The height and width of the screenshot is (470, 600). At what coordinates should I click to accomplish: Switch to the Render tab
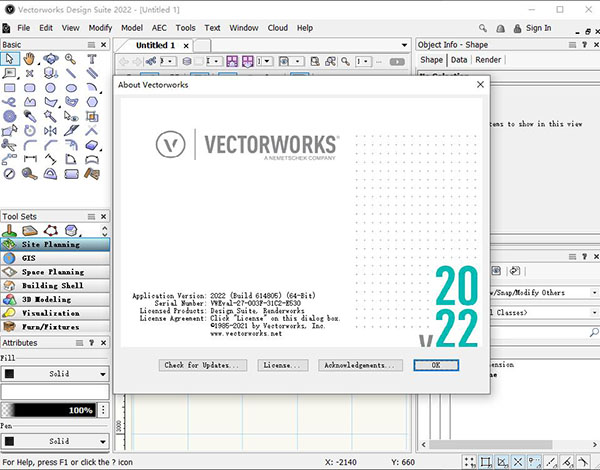tap(488, 60)
